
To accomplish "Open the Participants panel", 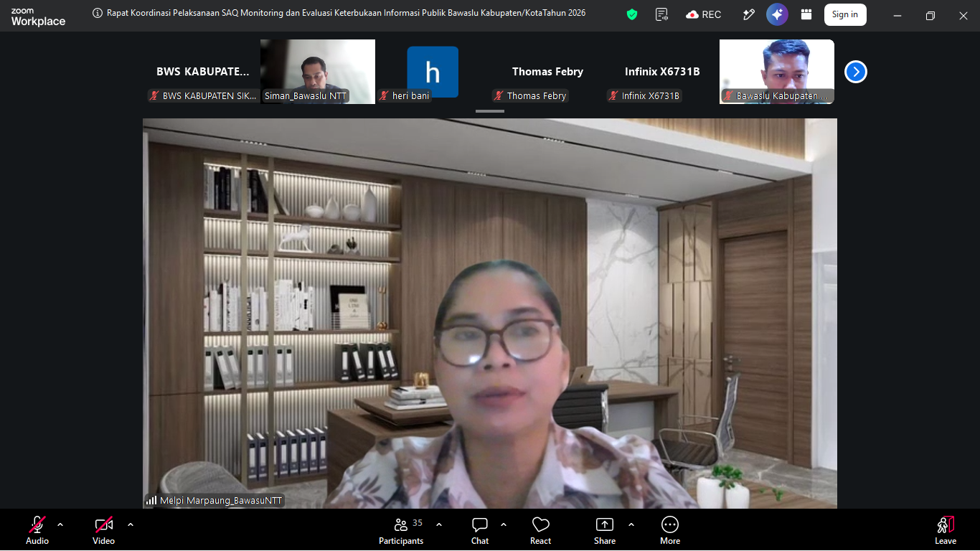I will click(402, 530).
